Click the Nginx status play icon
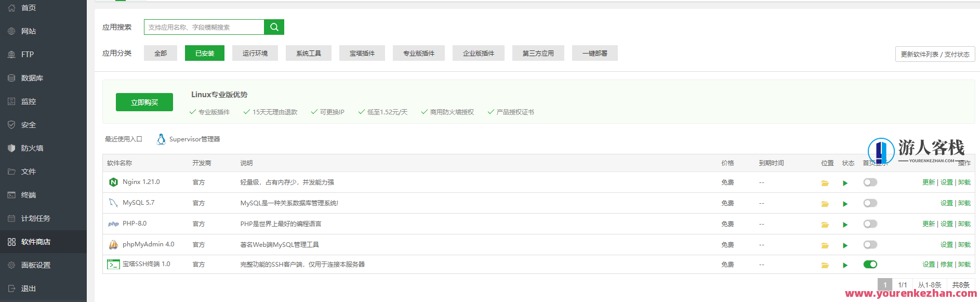This screenshot has height=302, width=980. [x=845, y=183]
